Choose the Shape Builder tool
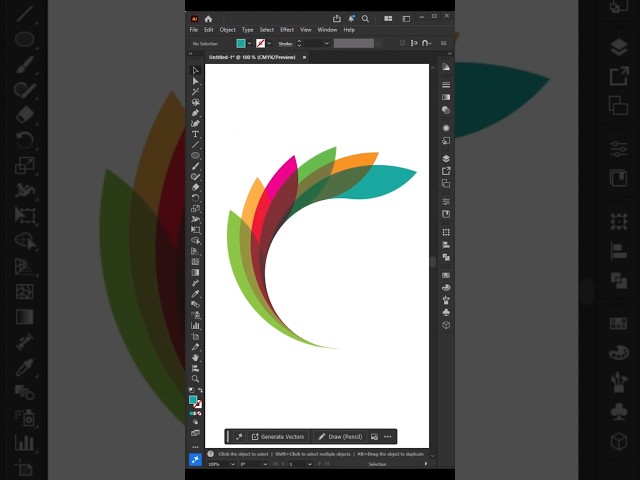Image resolution: width=640 pixels, height=480 pixels. click(196, 240)
